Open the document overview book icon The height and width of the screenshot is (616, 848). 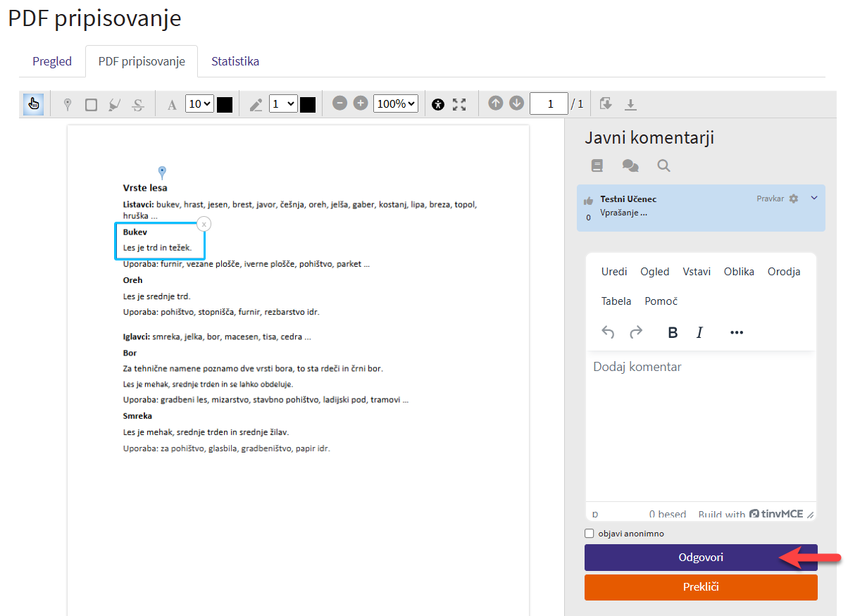597,165
